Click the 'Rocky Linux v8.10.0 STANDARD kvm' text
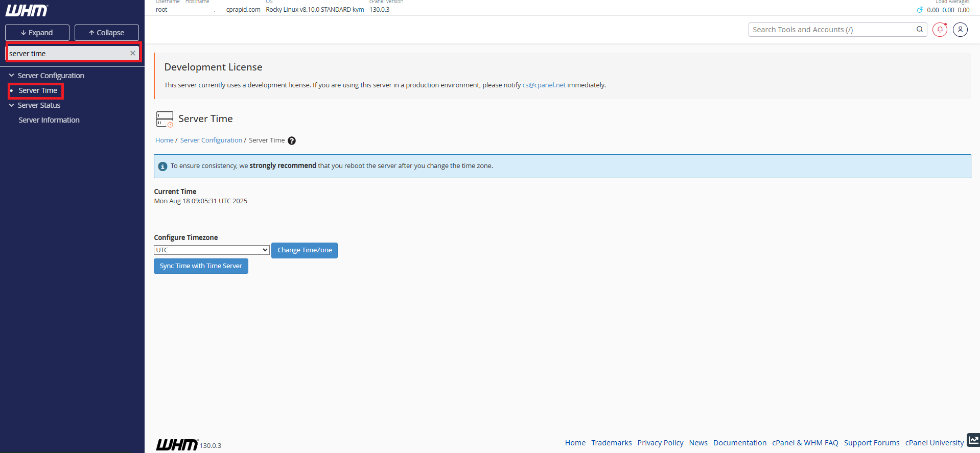This screenshot has width=980, height=453. tap(315, 10)
